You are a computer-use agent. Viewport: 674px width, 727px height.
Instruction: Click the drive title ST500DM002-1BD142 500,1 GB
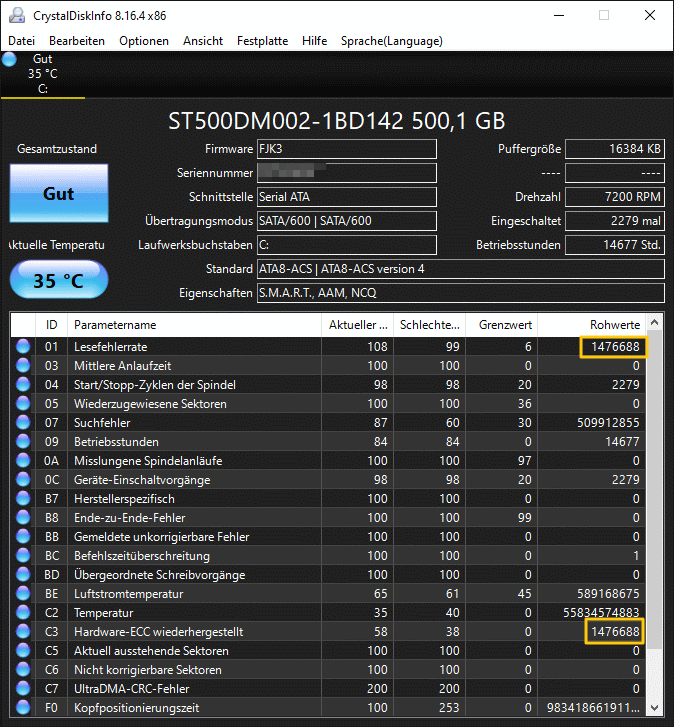tap(337, 121)
